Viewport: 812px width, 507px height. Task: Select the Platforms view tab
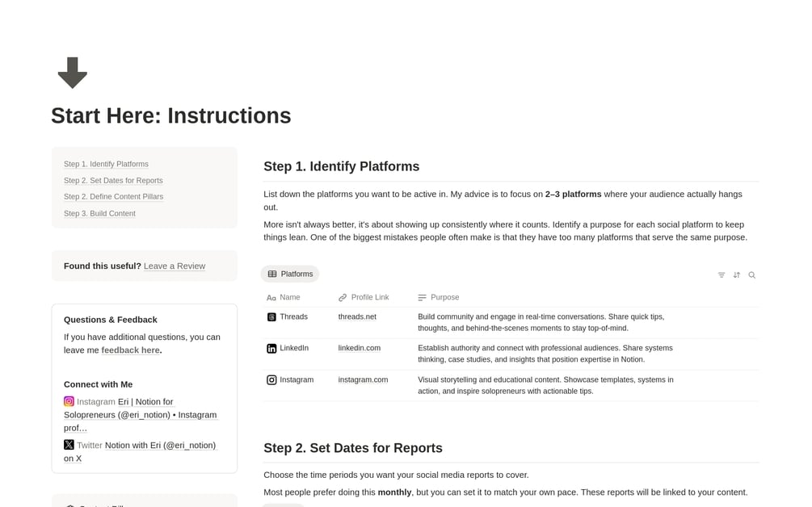pyautogui.click(x=290, y=274)
